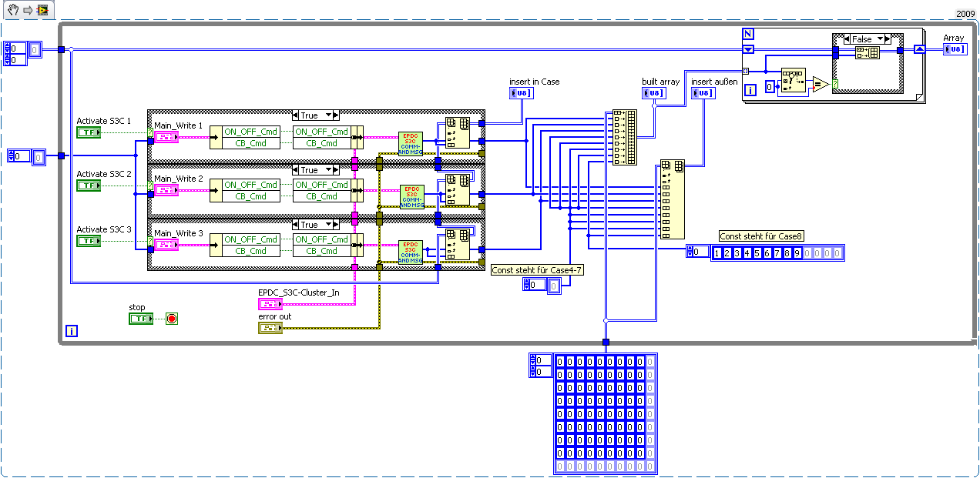
Task: Click Insert Into Array node in second case
Action: pos(458,191)
